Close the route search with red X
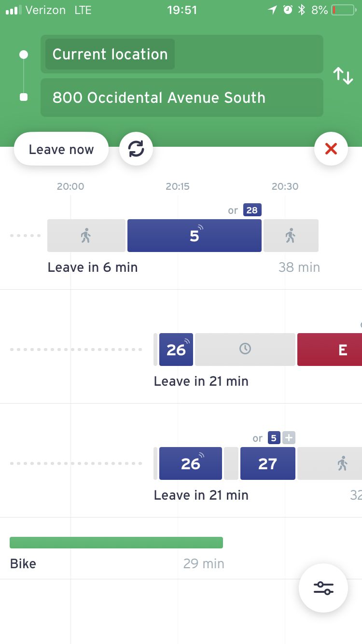Screen dimensions: 362x644 point(331,149)
